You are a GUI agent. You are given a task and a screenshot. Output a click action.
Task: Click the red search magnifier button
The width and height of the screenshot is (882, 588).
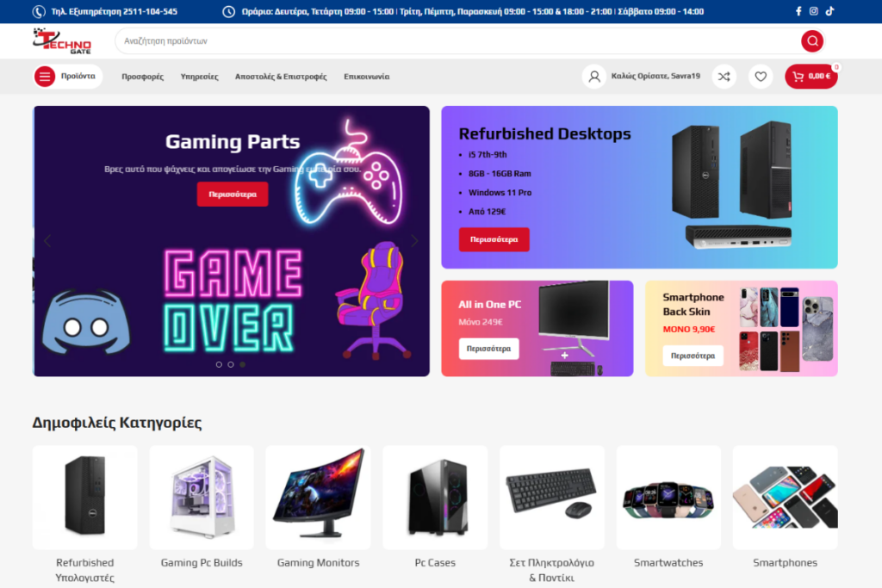click(811, 41)
